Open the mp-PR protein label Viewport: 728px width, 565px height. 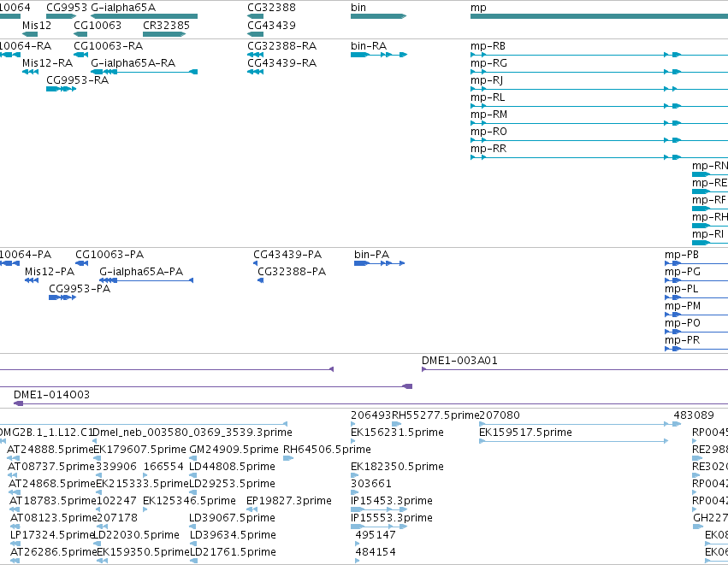[682, 340]
